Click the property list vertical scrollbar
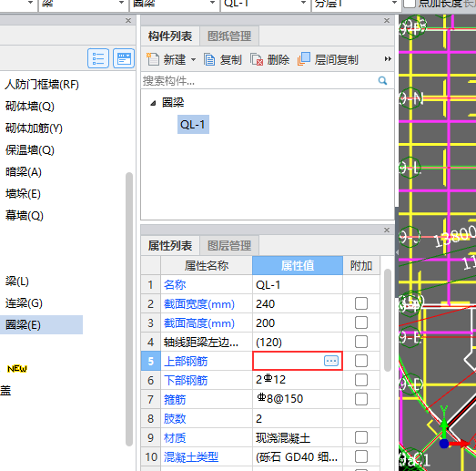This screenshot has height=471, width=476. point(388,320)
